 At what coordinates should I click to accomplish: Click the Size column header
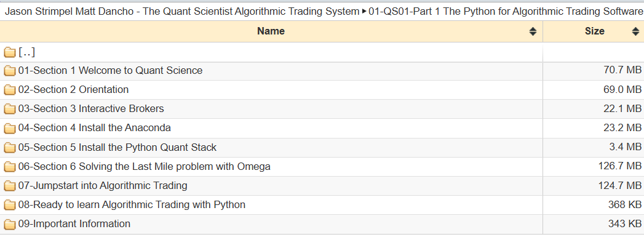(594, 31)
